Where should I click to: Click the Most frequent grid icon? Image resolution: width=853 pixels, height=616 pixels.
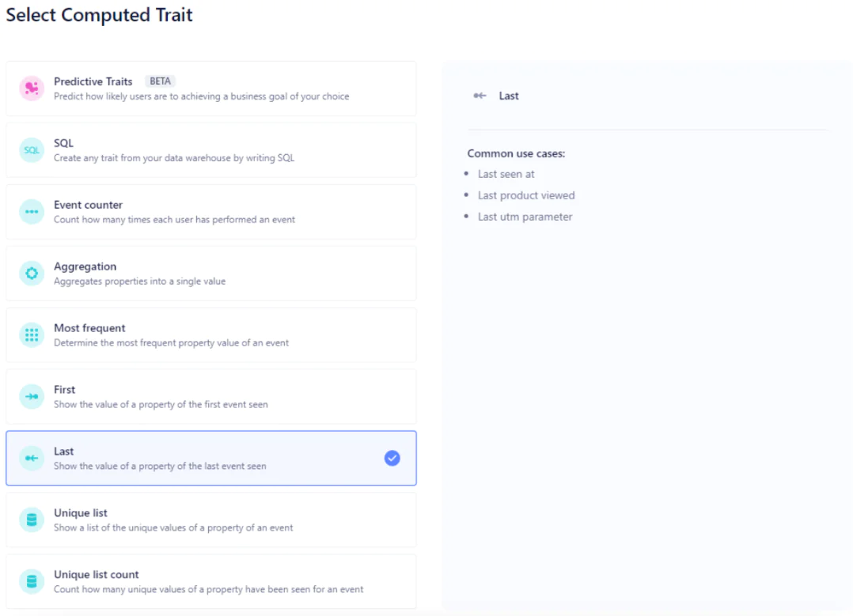click(32, 335)
